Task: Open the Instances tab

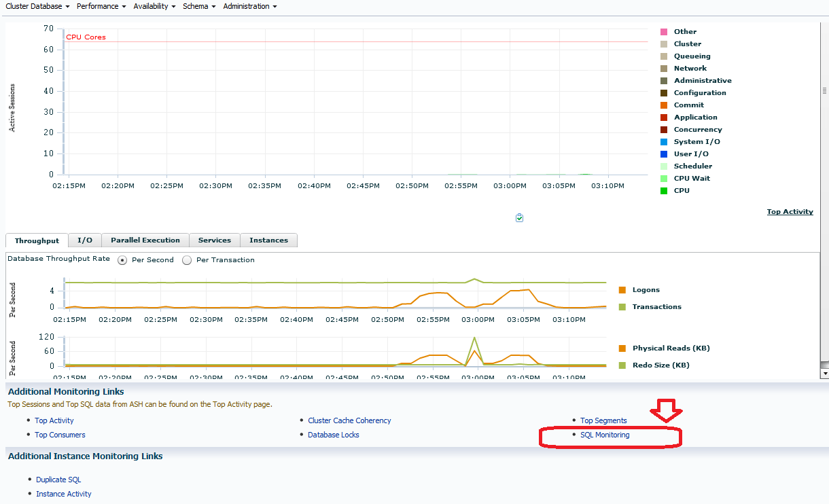Action: coord(268,240)
